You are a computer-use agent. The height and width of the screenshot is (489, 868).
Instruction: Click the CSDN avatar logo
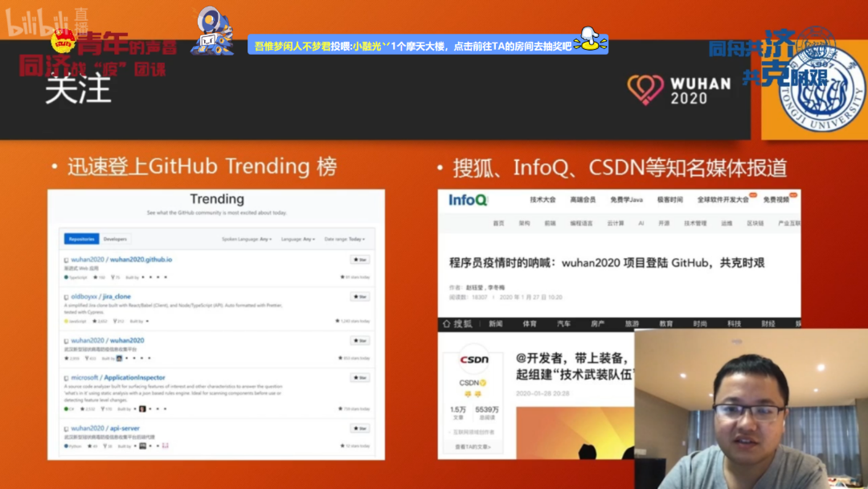[x=473, y=360]
